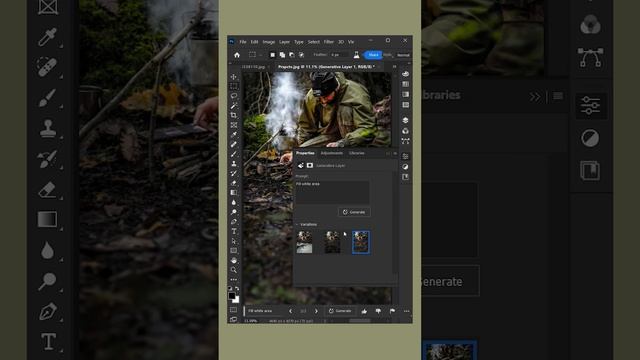The image size is (640, 360).
Task: Open the Swatches panel dock icon
Action: 405,84
